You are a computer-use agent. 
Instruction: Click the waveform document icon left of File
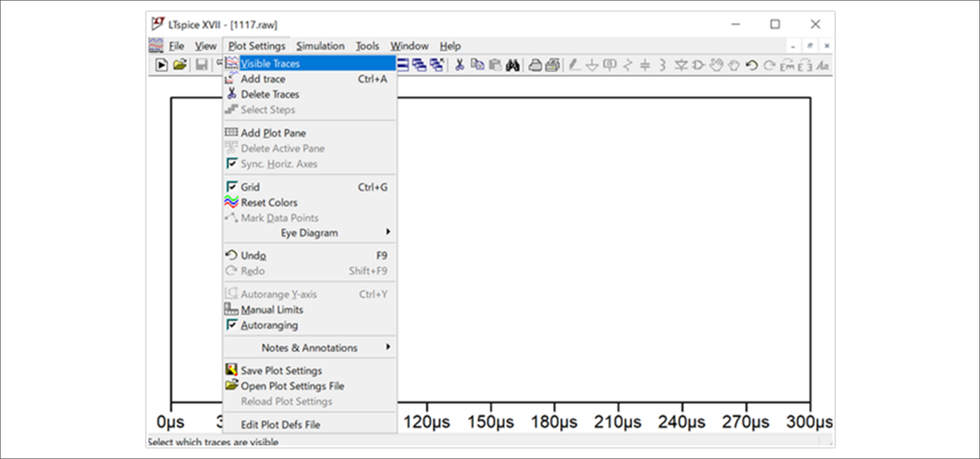(x=156, y=45)
